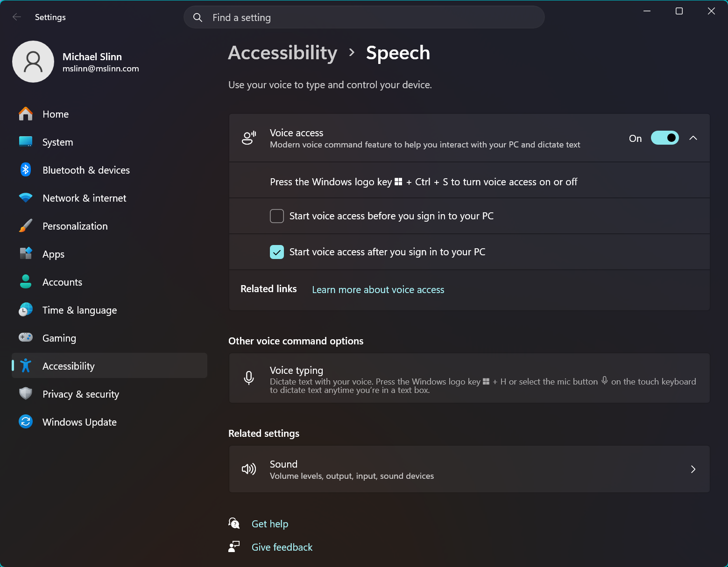
Task: Click the Home icon in sidebar
Action: pyautogui.click(x=26, y=114)
